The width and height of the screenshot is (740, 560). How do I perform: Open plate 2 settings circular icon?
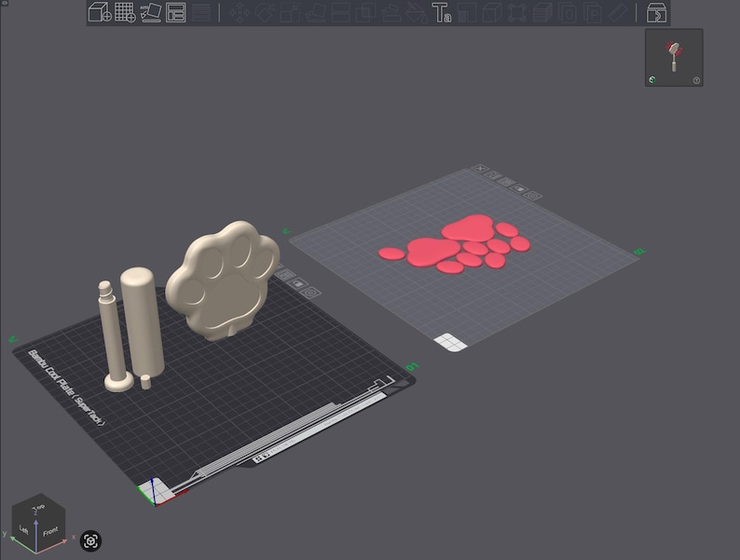coord(533,196)
